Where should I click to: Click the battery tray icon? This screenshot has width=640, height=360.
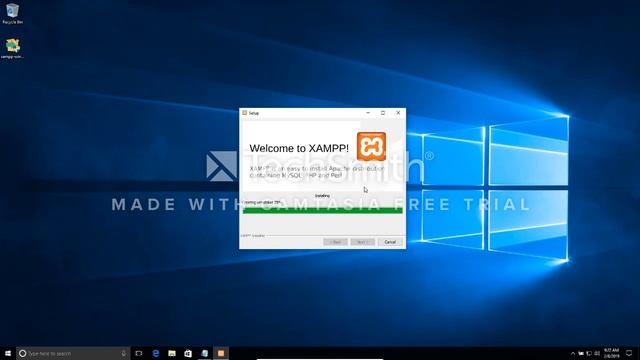(581, 353)
